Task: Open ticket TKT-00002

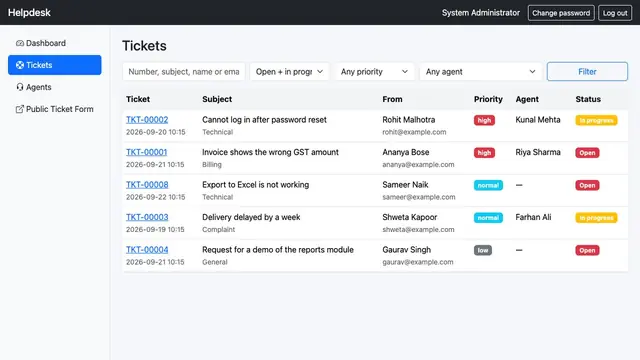Action: point(147,120)
